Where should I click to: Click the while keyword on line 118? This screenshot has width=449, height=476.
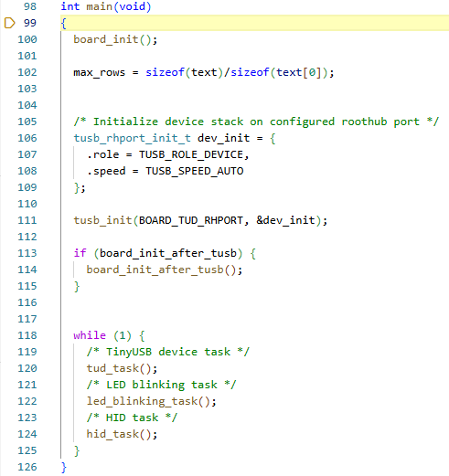[90, 335]
